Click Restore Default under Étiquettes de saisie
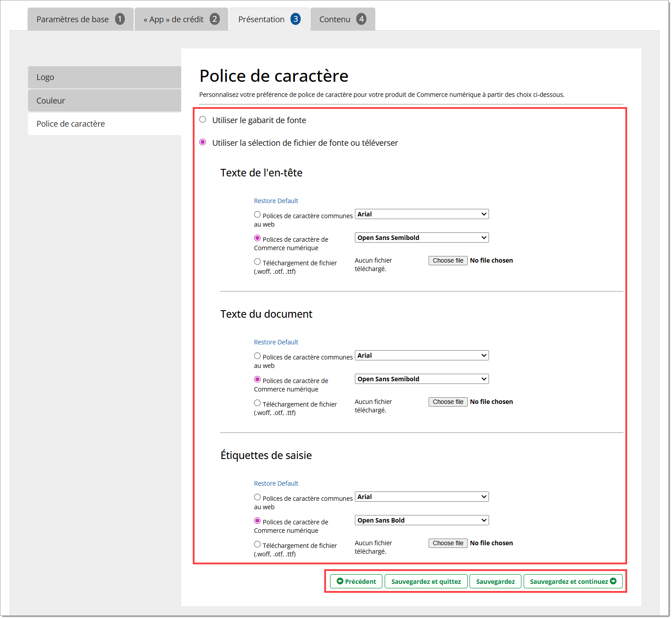The width and height of the screenshot is (672, 619). coord(276,483)
